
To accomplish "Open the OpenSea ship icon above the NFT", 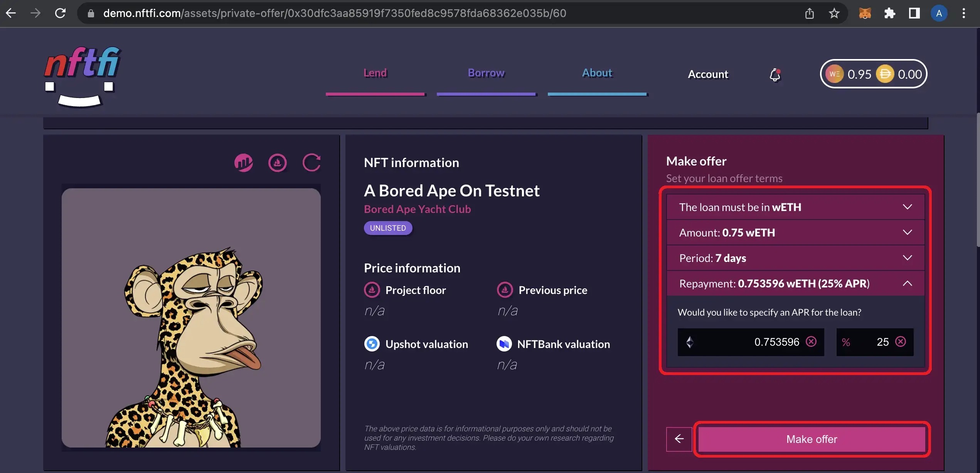I will (x=278, y=162).
